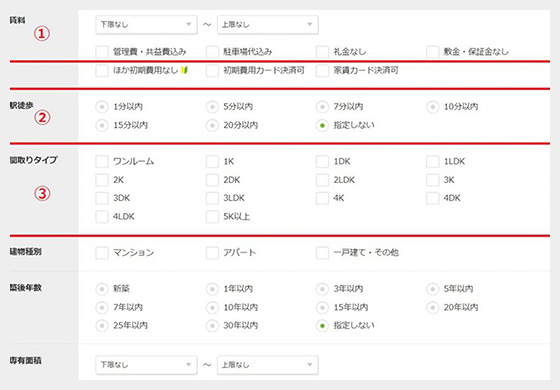
Task: Click the beginner mark icon beside ほか初期費用なし
Action: click(x=184, y=70)
